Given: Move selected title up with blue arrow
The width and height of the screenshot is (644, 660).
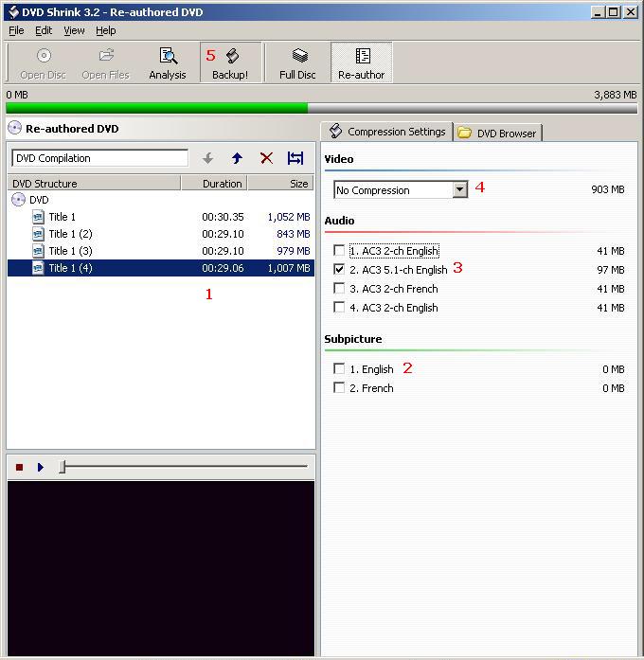Looking at the screenshot, I should click(237, 158).
